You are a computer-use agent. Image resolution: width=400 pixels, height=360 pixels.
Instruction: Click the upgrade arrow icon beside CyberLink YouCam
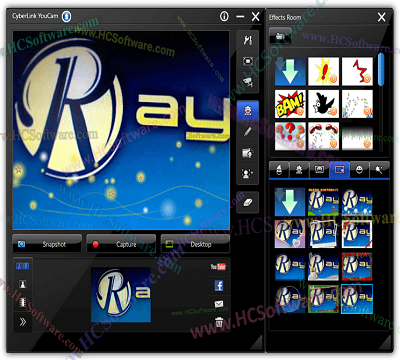point(67,16)
